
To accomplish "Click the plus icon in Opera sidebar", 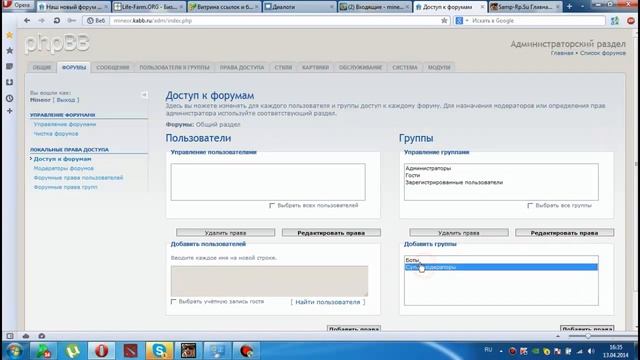I will pyautogui.click(x=10, y=111).
